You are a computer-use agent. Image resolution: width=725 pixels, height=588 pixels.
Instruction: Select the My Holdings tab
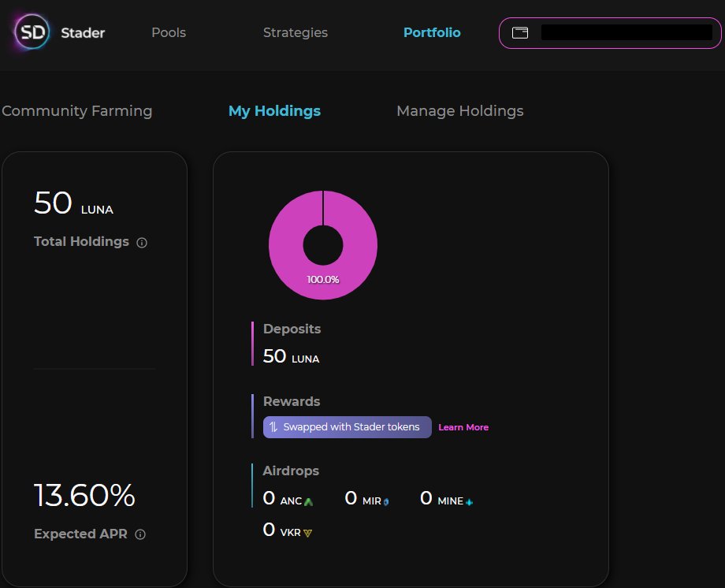[x=275, y=111]
